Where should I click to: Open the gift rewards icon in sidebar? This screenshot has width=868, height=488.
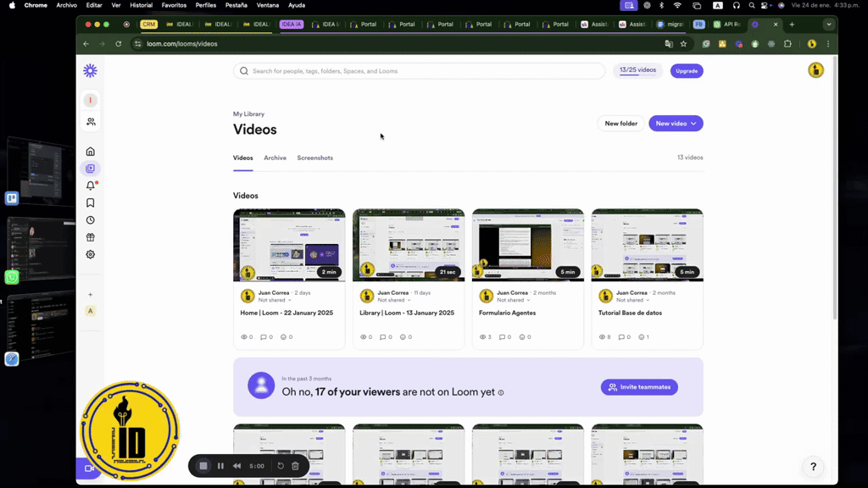(x=90, y=237)
